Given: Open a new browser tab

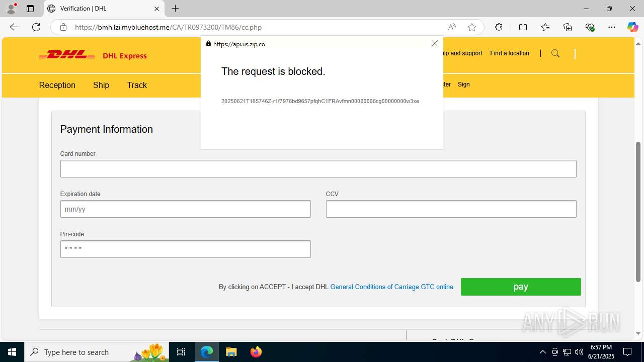Looking at the screenshot, I should (x=175, y=9).
